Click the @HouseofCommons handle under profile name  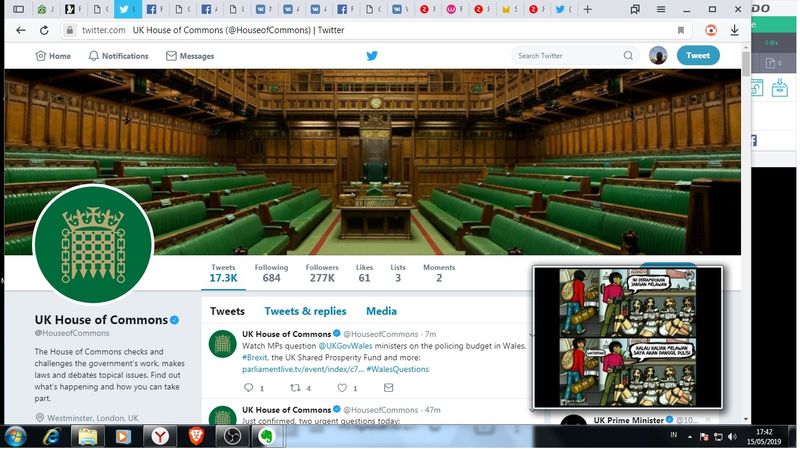(x=72, y=333)
